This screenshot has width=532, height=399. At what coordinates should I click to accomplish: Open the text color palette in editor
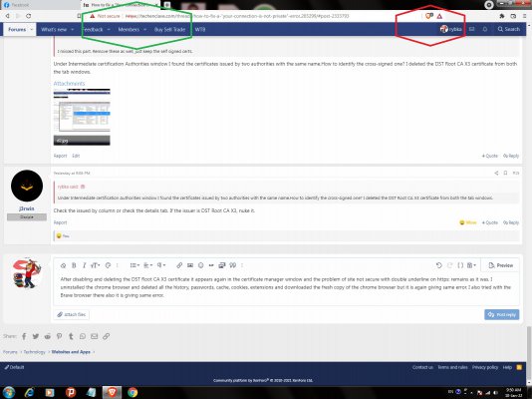point(108,265)
